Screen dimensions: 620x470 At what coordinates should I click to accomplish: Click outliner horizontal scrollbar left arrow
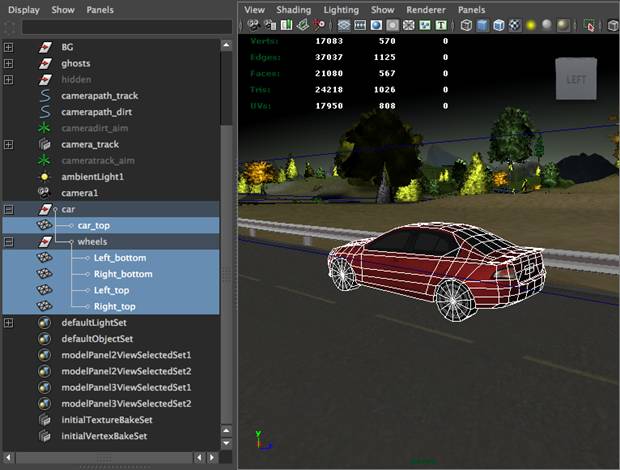coord(9,458)
